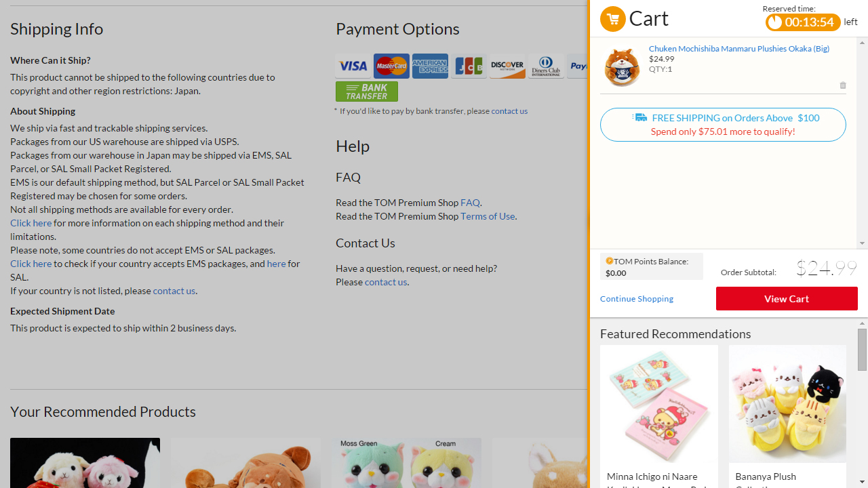The width and height of the screenshot is (868, 488).
Task: Open the Terms of Use link
Action: point(488,216)
